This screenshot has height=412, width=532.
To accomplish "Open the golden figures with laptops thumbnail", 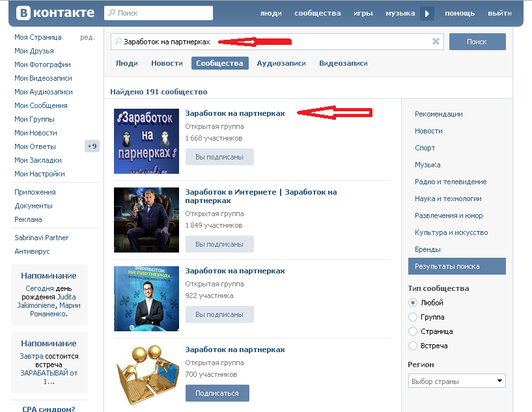I will [x=147, y=375].
